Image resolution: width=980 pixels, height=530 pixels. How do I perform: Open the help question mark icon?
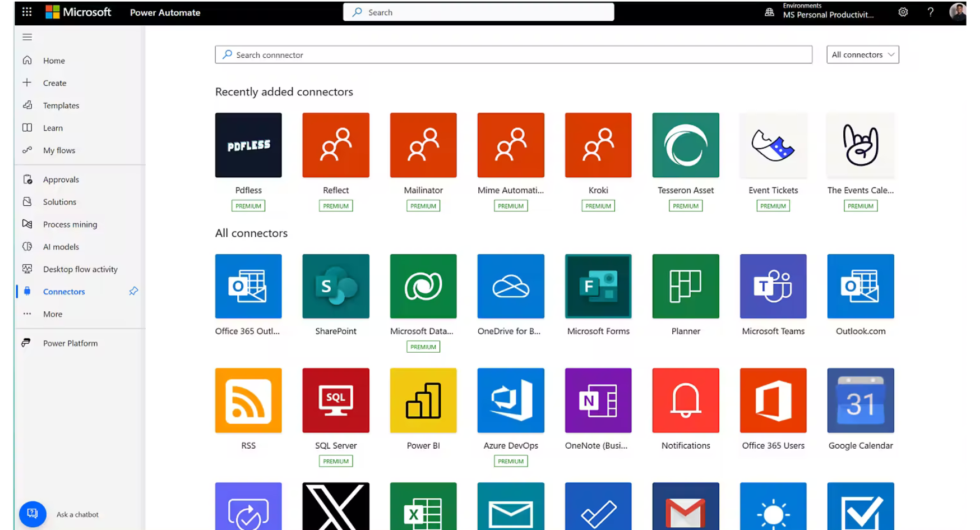pyautogui.click(x=930, y=12)
